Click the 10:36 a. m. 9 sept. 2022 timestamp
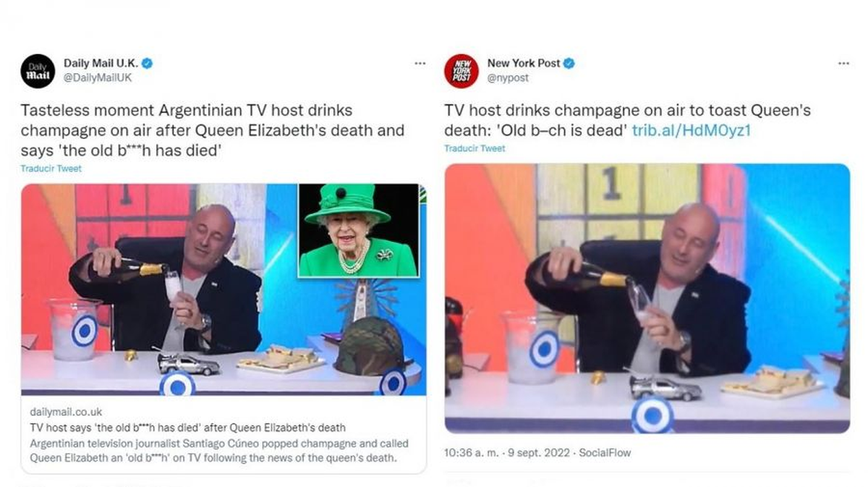 (x=509, y=453)
